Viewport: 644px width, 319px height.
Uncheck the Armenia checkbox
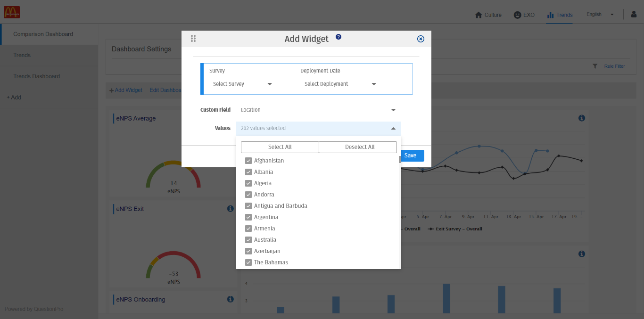coord(248,229)
